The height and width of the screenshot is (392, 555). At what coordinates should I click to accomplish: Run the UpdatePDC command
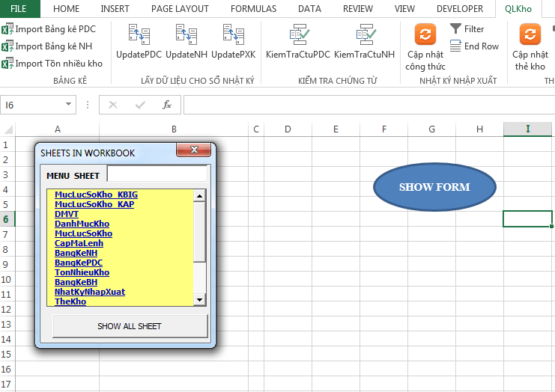(x=139, y=41)
